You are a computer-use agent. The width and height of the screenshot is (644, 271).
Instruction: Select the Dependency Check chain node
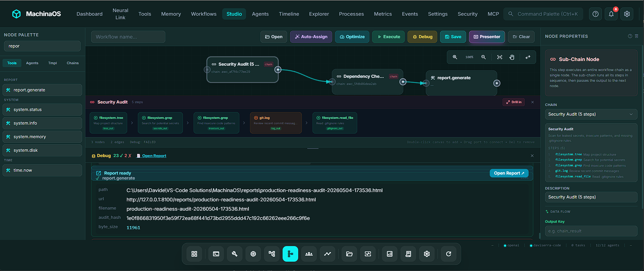368,82
